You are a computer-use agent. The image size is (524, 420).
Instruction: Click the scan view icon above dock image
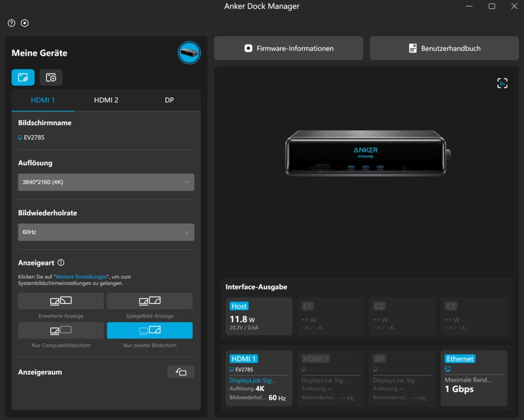[x=502, y=83]
